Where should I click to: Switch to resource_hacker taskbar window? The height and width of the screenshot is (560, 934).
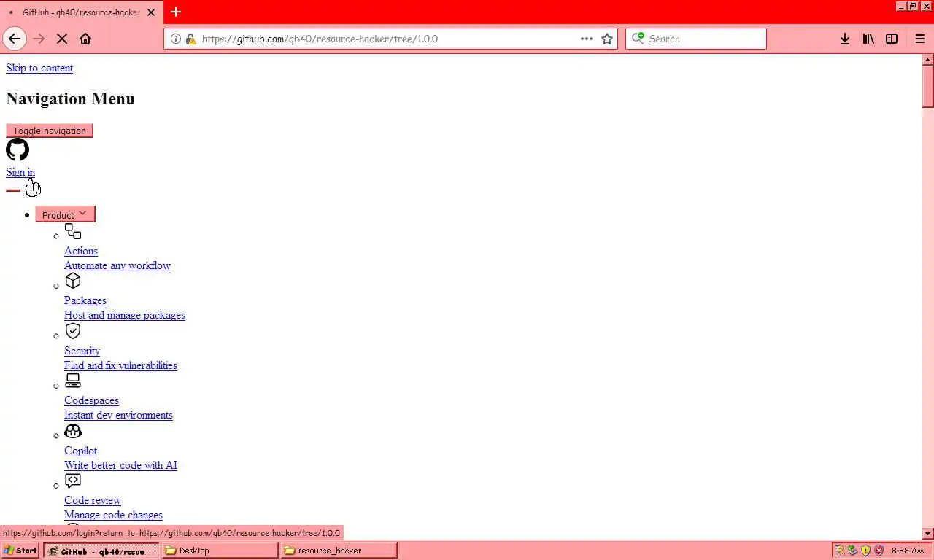coord(339,551)
